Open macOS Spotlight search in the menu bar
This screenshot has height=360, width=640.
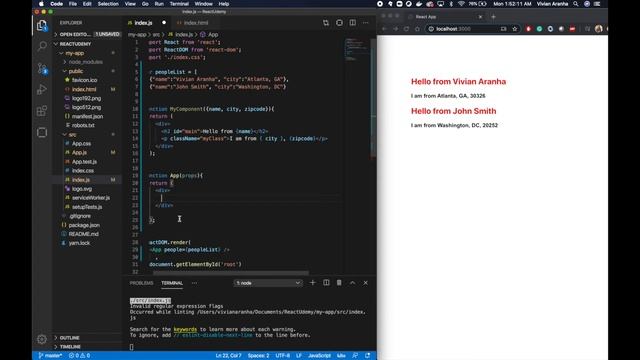click(x=576, y=4)
